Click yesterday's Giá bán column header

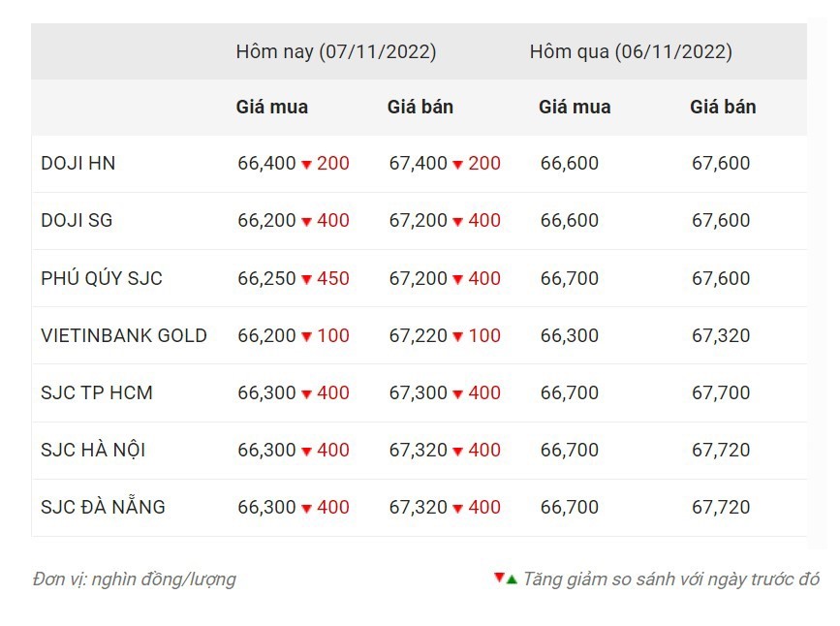[723, 107]
